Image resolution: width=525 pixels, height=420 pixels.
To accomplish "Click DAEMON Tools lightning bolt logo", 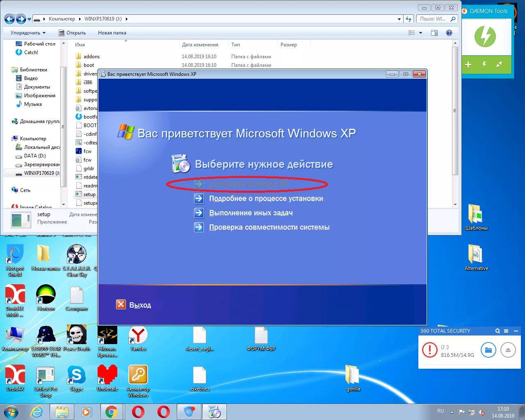I will (485, 37).
